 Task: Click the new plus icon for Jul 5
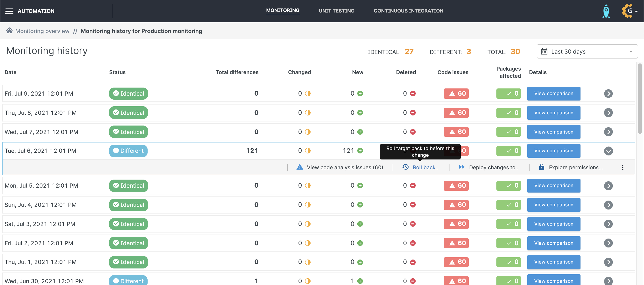(x=360, y=186)
